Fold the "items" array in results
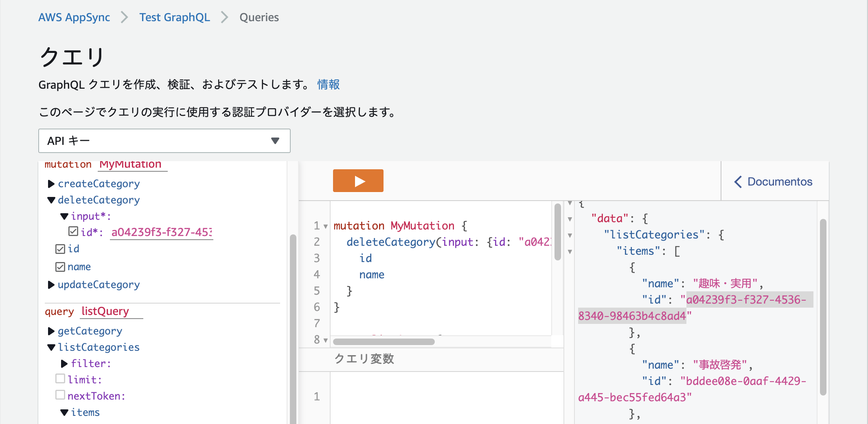The image size is (868, 424). click(x=570, y=252)
